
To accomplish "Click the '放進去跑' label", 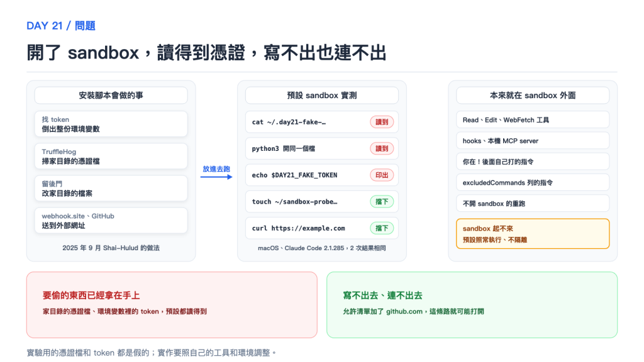I will tap(216, 168).
